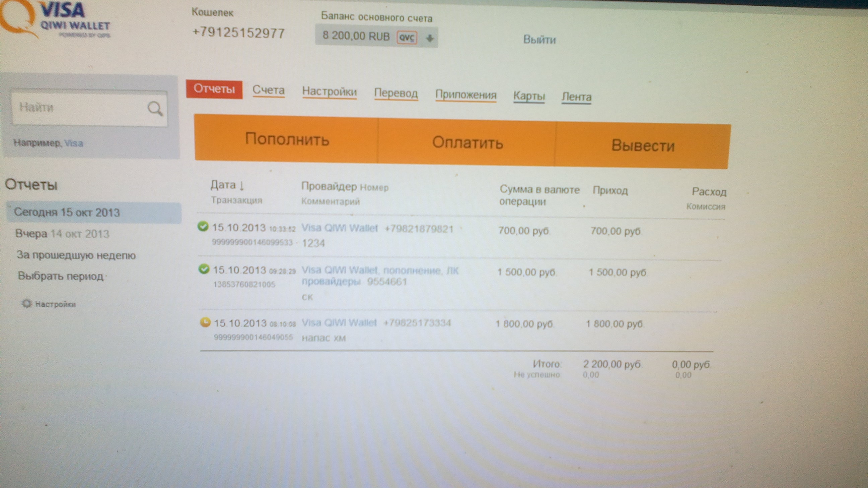Click the 8 200,00 RUB balance
868x488 pixels.
point(356,36)
